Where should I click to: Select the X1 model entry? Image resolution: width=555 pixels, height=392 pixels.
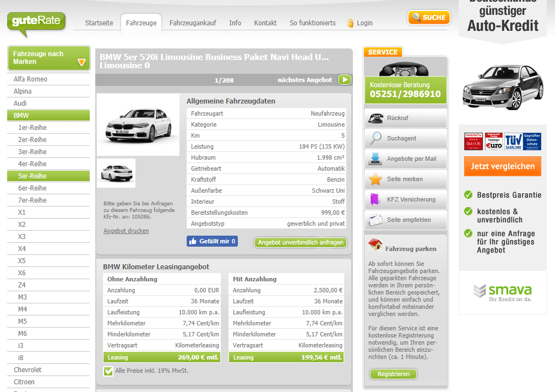pyautogui.click(x=48, y=213)
